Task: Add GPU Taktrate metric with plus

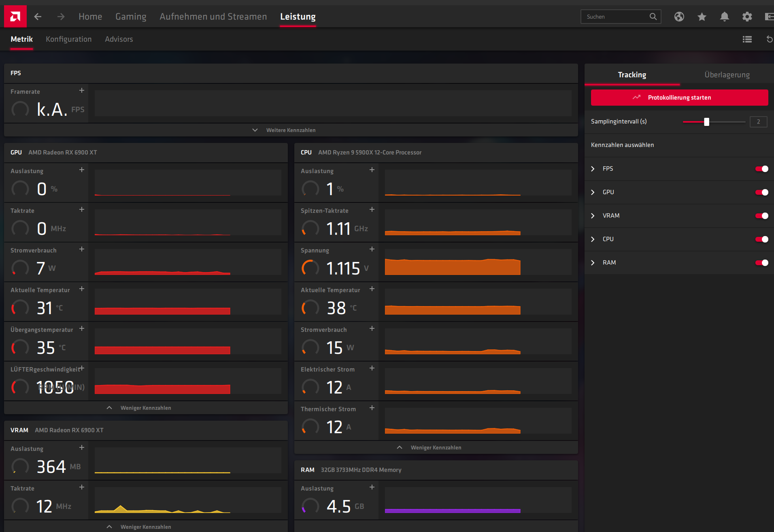Action: [x=82, y=209]
